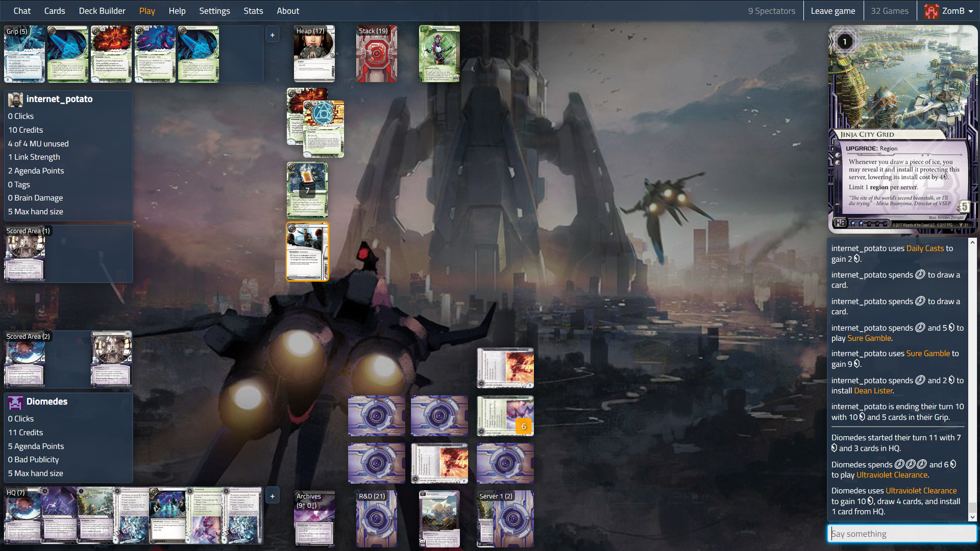Click the facedown ice directly above Server 1

pos(505,463)
